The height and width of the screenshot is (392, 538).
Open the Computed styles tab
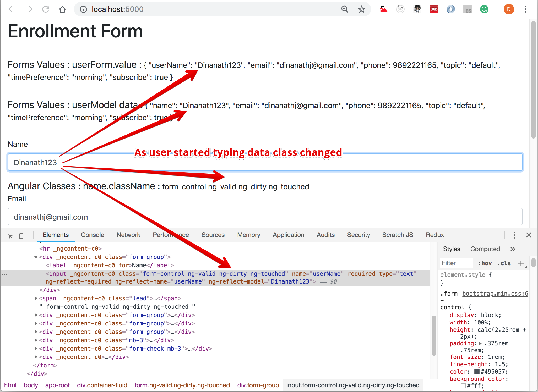click(x=485, y=249)
